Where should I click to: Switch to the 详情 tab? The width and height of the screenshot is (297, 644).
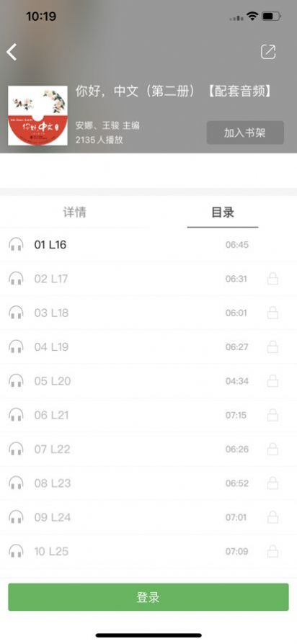(x=74, y=213)
